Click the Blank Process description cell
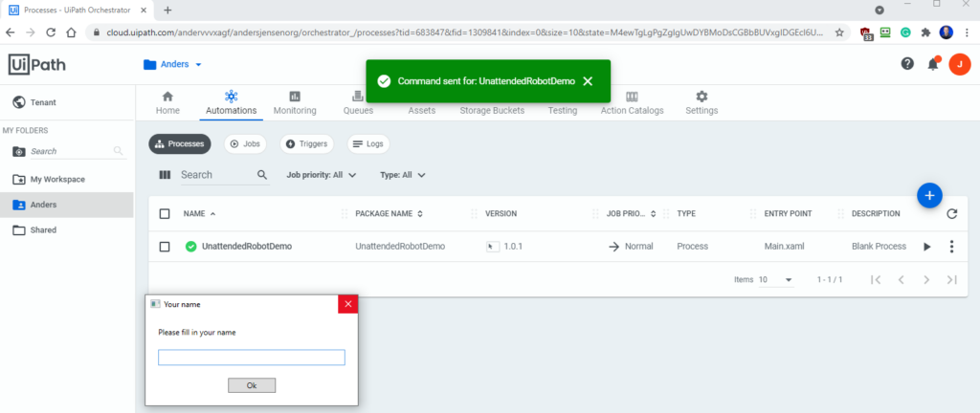 879,247
